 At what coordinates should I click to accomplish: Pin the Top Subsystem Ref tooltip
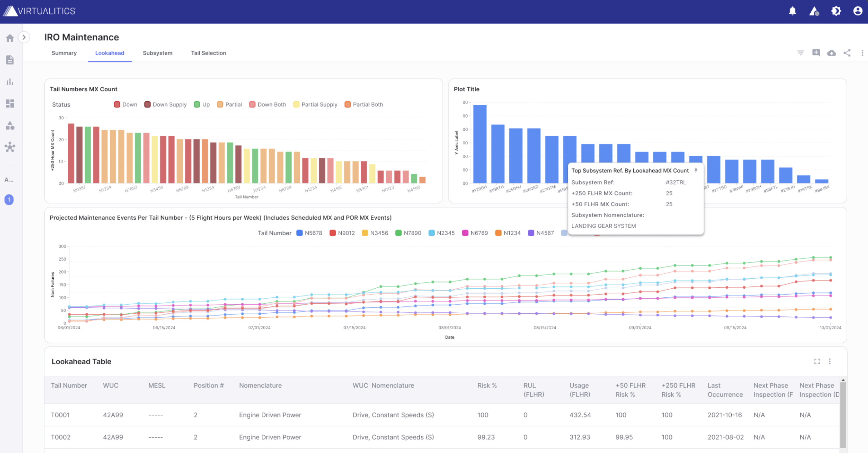(696, 170)
